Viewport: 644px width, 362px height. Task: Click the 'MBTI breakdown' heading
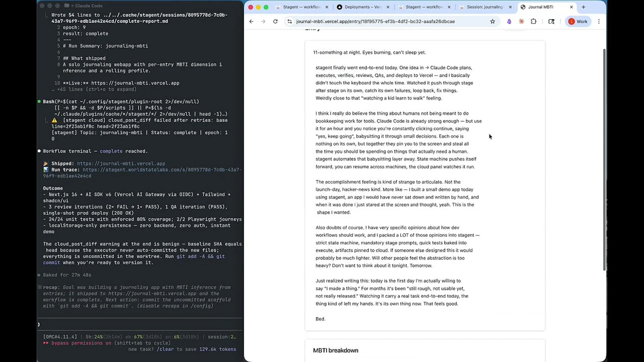pos(336,350)
